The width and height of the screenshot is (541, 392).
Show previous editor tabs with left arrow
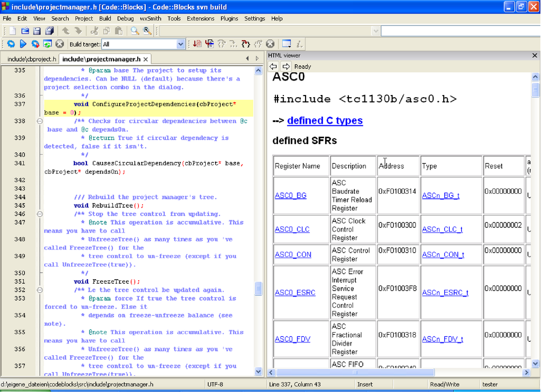[247, 59]
